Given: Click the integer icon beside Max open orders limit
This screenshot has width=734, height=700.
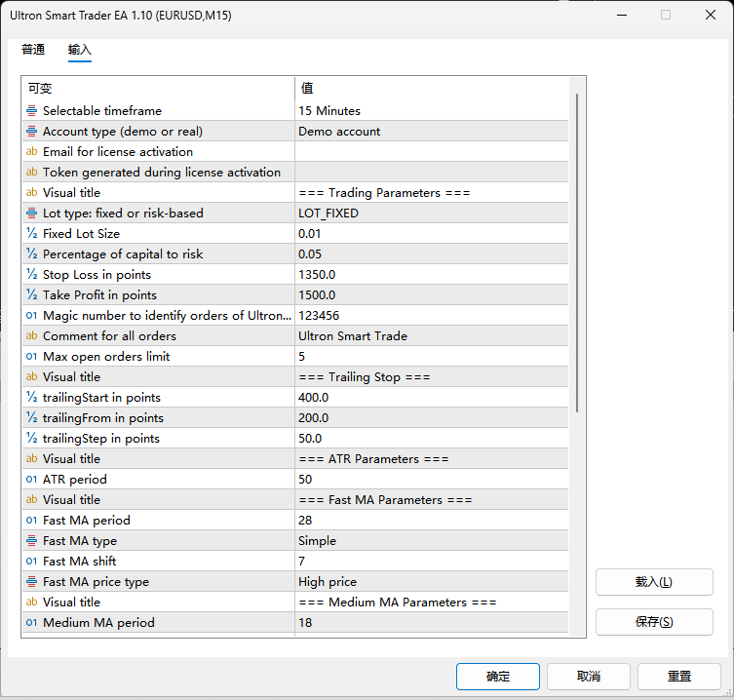Looking at the screenshot, I should click(x=31, y=356).
